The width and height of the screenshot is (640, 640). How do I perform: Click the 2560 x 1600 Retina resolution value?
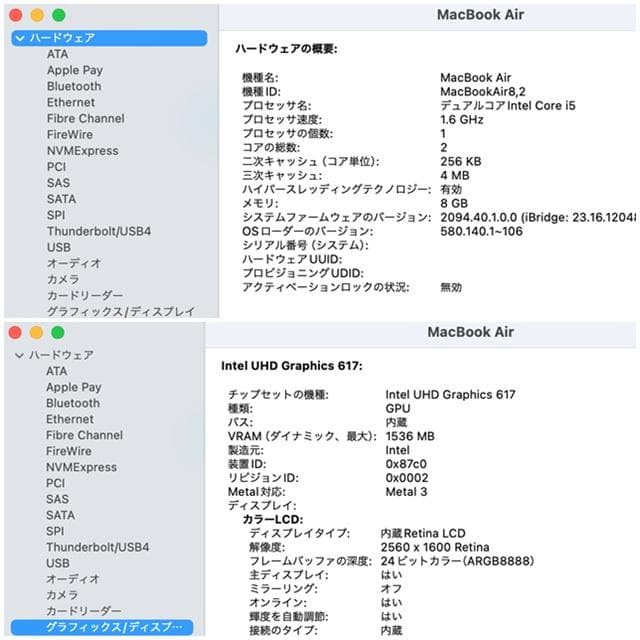(x=435, y=547)
